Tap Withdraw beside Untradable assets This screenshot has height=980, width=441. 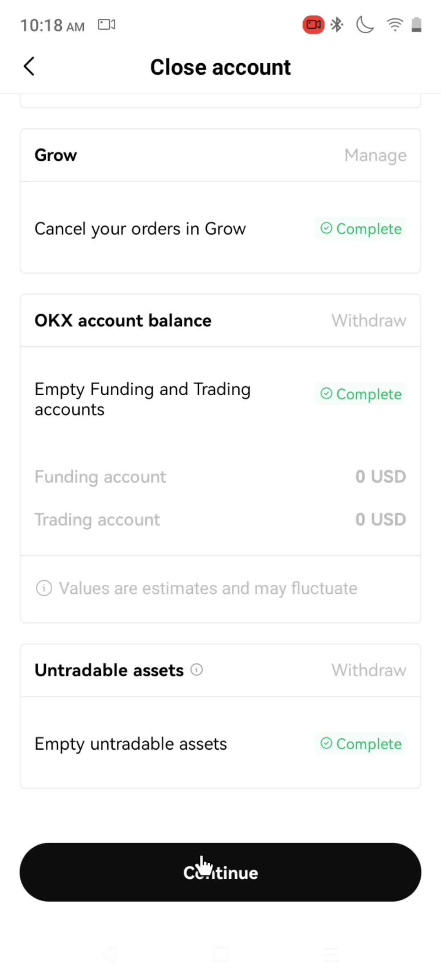(x=369, y=670)
